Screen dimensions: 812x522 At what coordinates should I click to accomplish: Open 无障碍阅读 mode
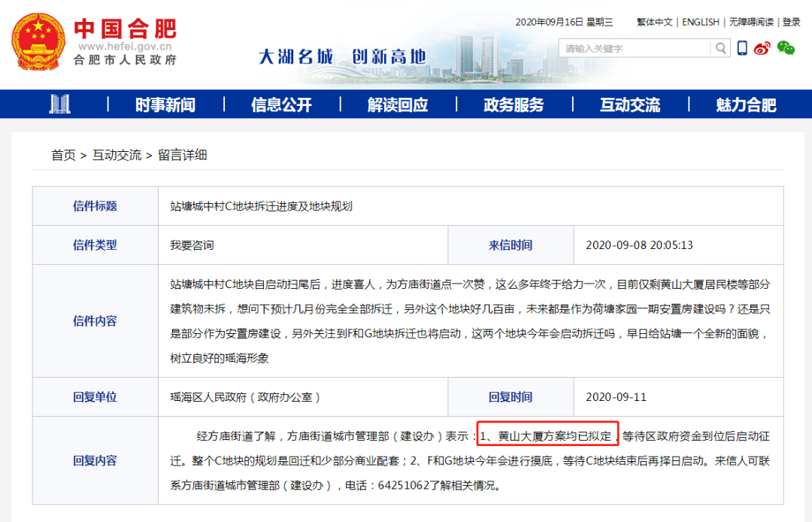click(x=751, y=22)
